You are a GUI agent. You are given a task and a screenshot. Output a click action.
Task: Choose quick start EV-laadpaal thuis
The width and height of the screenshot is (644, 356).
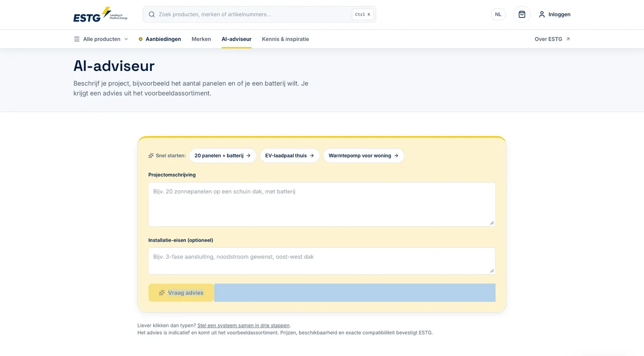pos(289,156)
